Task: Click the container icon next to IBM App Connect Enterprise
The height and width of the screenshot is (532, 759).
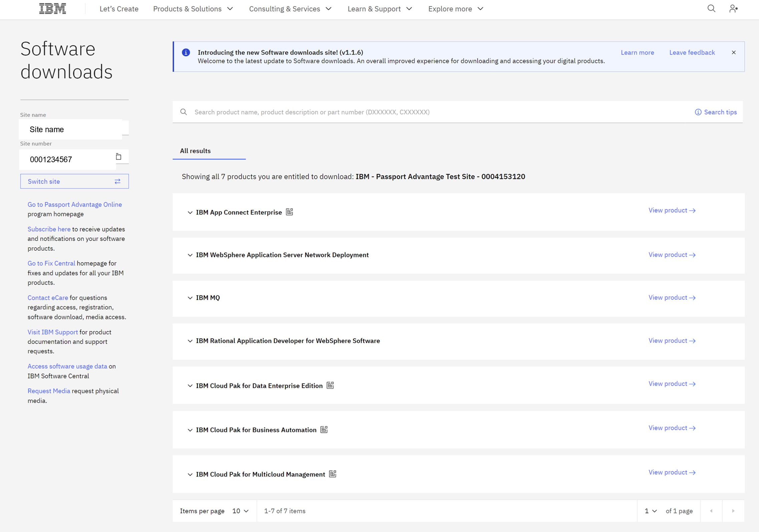Action: (x=289, y=212)
